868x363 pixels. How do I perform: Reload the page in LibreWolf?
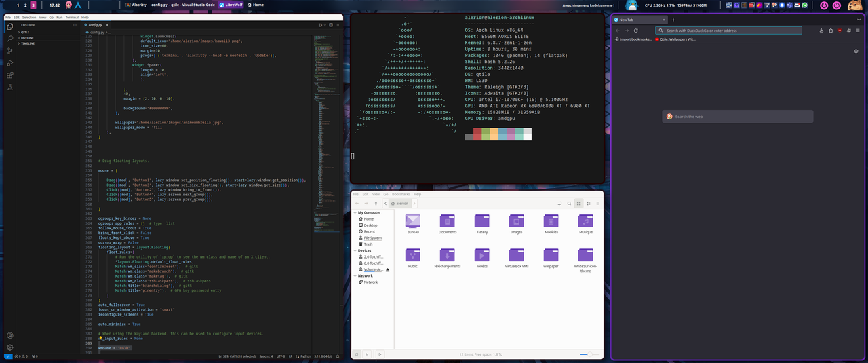click(636, 31)
